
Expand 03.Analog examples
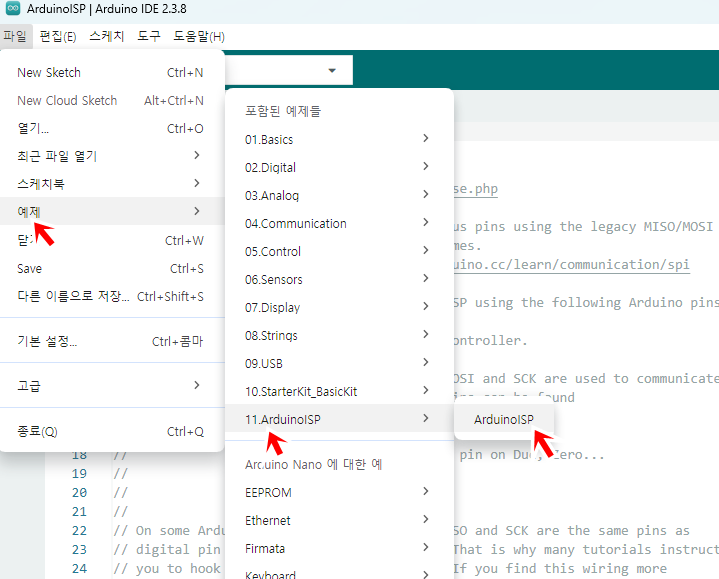[339, 195]
